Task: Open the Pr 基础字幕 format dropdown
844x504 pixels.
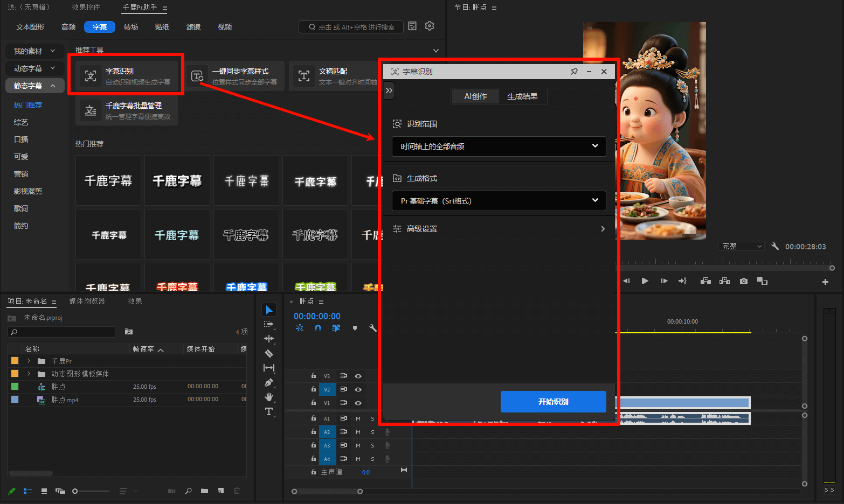Action: 499,201
